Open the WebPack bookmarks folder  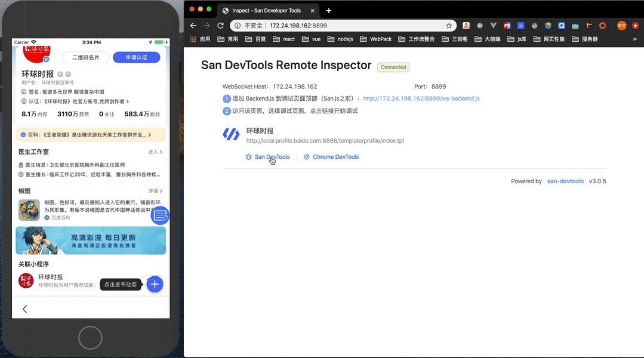tap(376, 39)
